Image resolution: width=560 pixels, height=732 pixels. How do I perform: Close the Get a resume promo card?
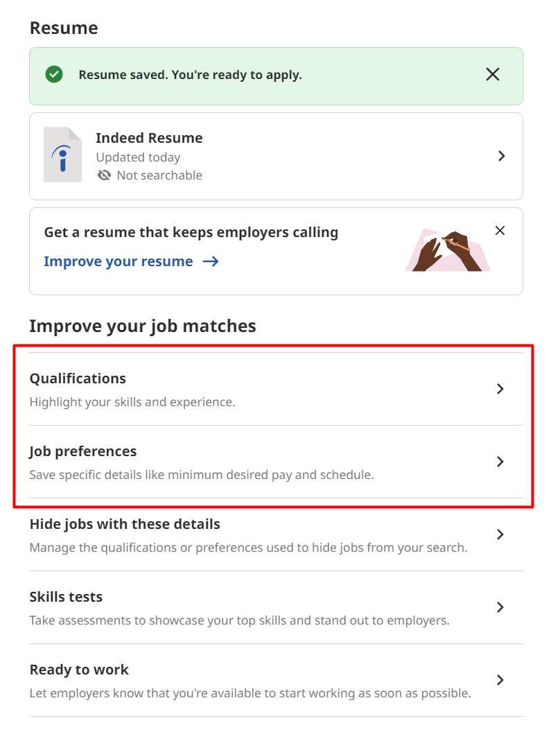coord(500,230)
